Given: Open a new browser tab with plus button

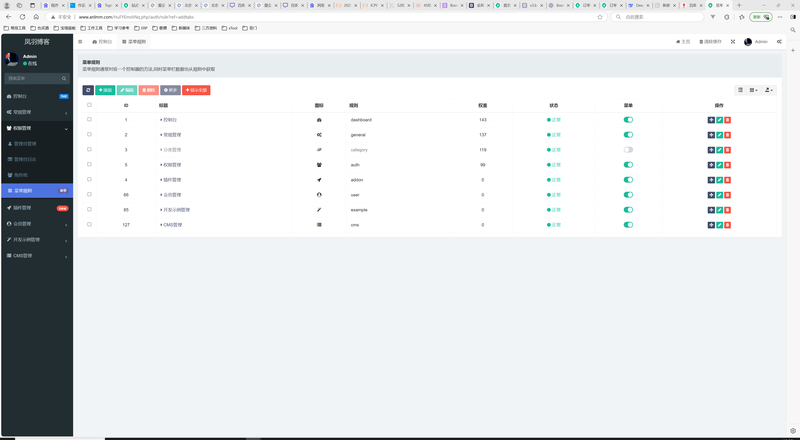Looking at the screenshot, I should pos(739,5).
